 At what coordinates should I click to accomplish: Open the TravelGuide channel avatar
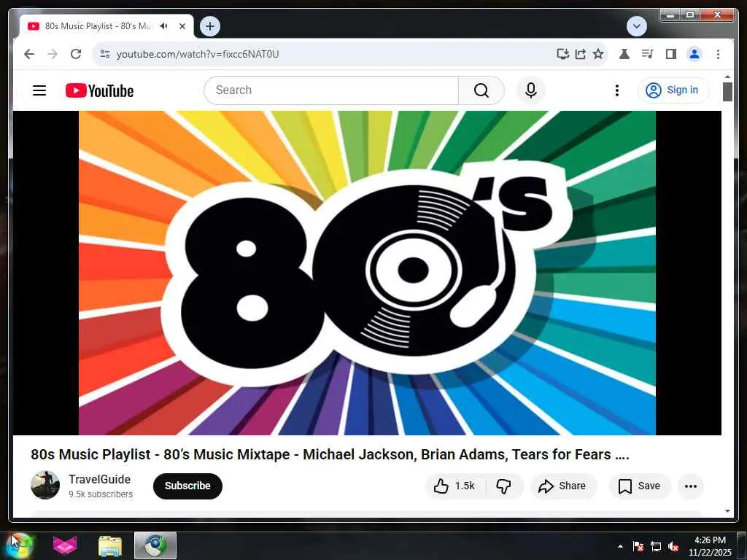click(x=45, y=485)
